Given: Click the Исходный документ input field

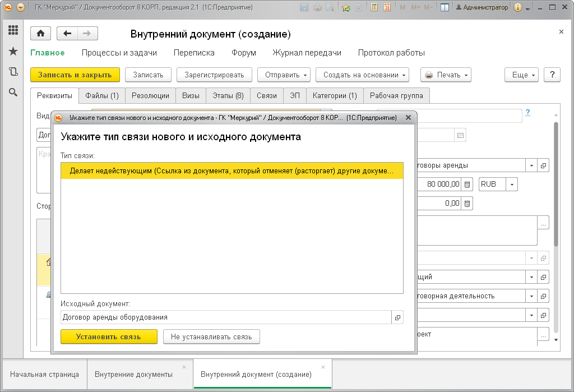Looking at the screenshot, I should click(x=226, y=317).
